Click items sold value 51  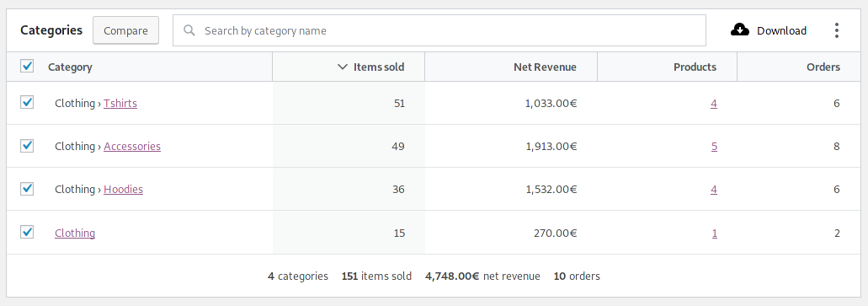399,103
